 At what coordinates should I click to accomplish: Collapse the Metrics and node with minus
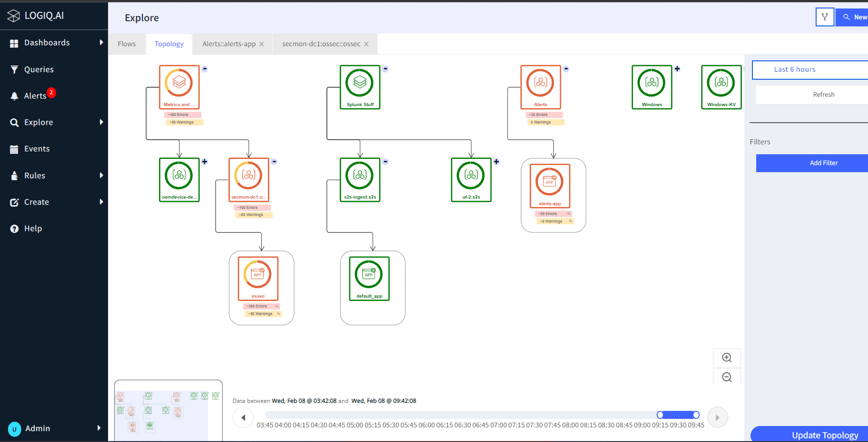[x=205, y=69]
